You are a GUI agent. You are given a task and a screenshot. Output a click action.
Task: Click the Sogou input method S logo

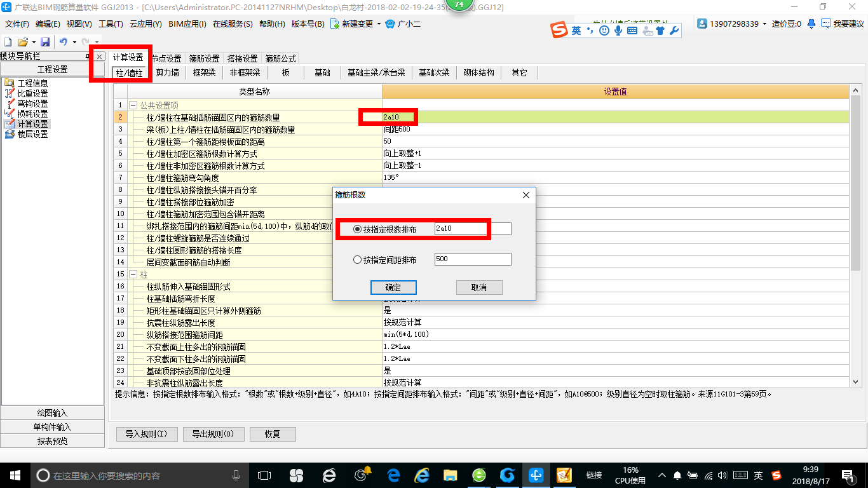(x=559, y=30)
